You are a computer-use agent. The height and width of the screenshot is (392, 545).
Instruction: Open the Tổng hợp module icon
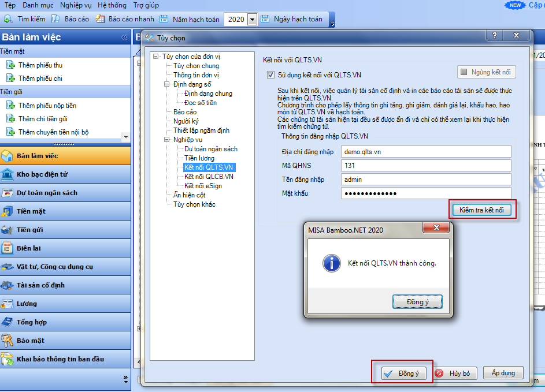[x=7, y=322]
